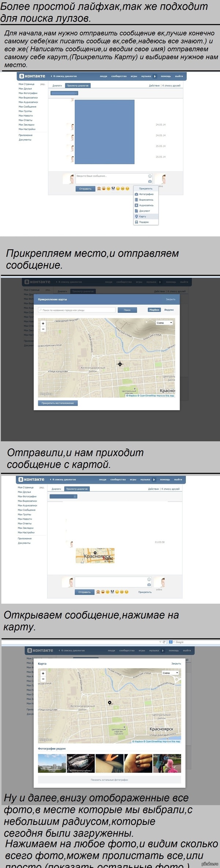Viewport: 220px width, 868px height.
Task: Click the Прикрепить местоположение button
Action: pyautogui.click(x=58, y=403)
